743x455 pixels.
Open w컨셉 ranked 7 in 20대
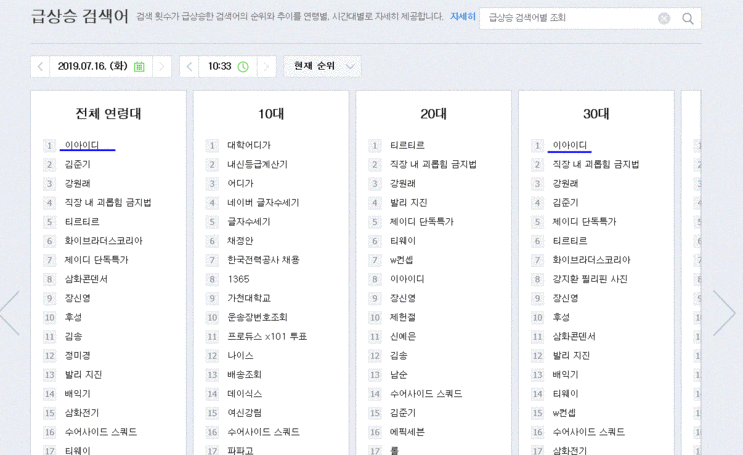tap(401, 260)
